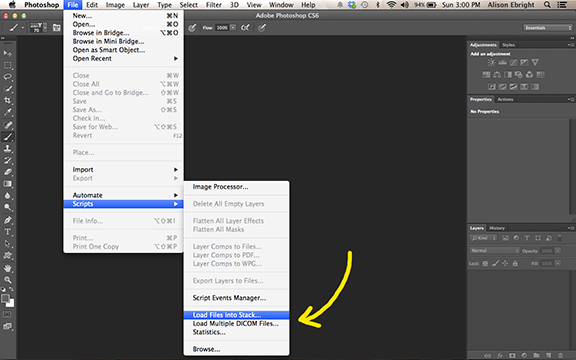Image resolution: width=576 pixels, height=360 pixels.
Task: Click the foreground color swatch
Action: click(5, 298)
